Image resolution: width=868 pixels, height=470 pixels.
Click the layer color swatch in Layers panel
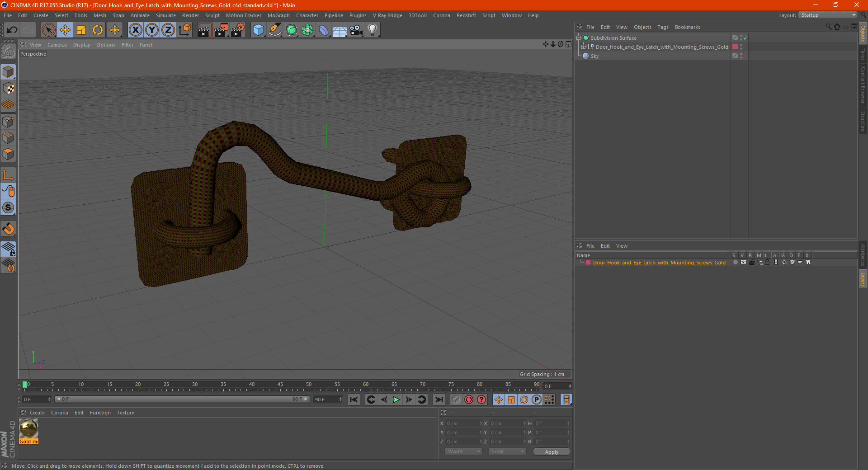588,263
